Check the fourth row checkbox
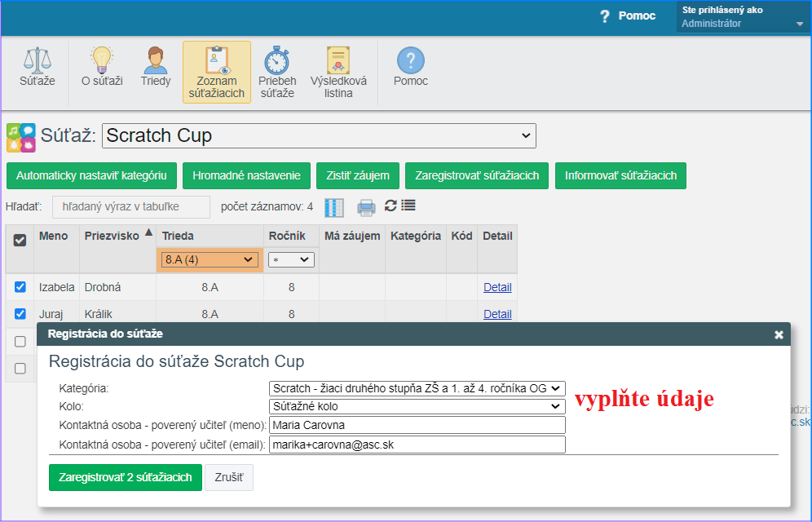Image resolution: width=812 pixels, height=522 pixels. point(20,368)
